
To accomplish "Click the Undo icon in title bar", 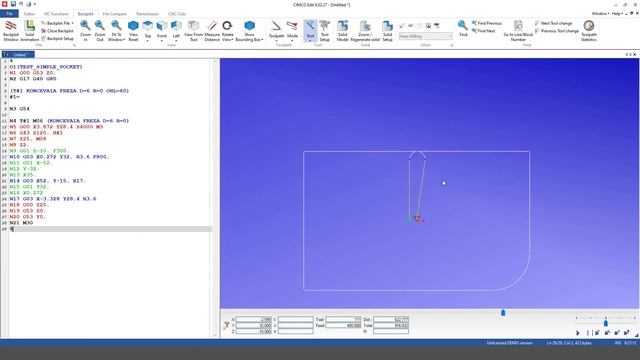I will pyautogui.click(x=21, y=4).
